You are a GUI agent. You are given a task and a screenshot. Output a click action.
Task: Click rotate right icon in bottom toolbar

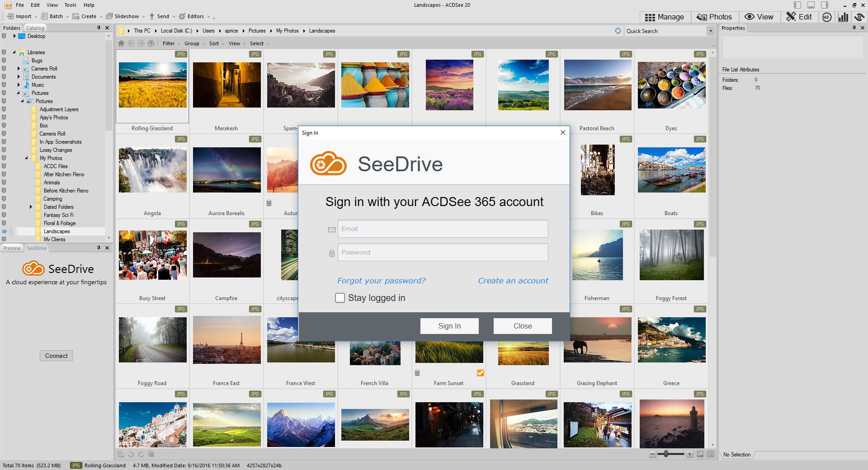click(x=141, y=454)
